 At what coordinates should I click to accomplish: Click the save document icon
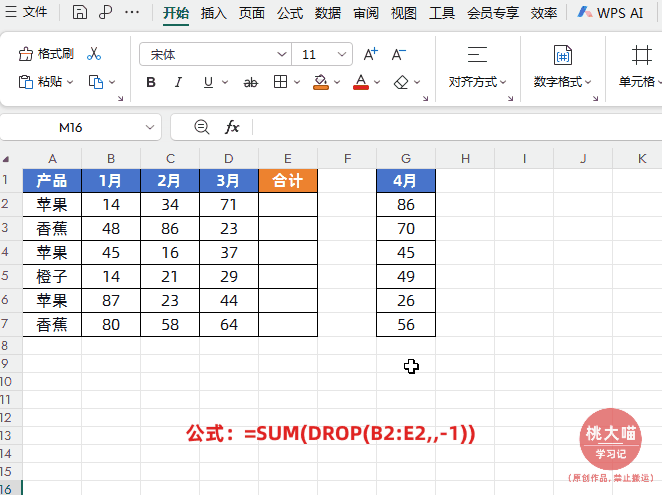tap(79, 12)
